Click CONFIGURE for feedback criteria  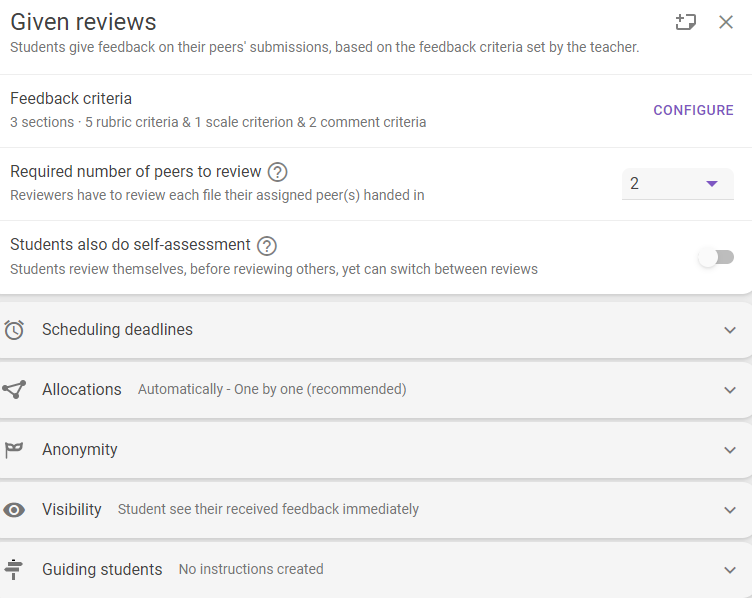click(693, 110)
